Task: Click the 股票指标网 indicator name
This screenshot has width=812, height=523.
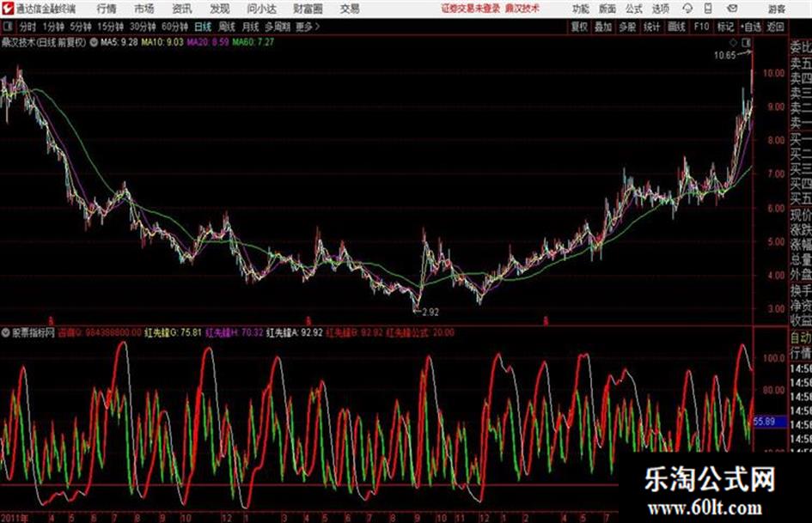Action: pos(34,332)
